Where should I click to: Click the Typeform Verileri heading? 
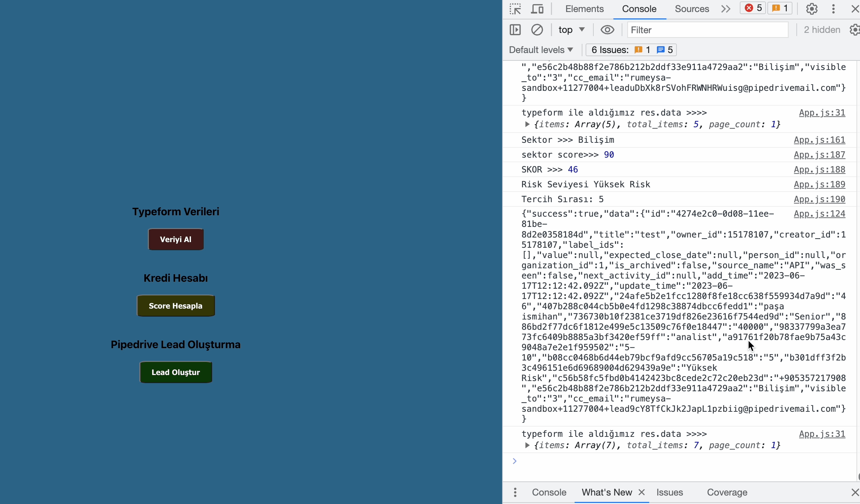pyautogui.click(x=176, y=212)
